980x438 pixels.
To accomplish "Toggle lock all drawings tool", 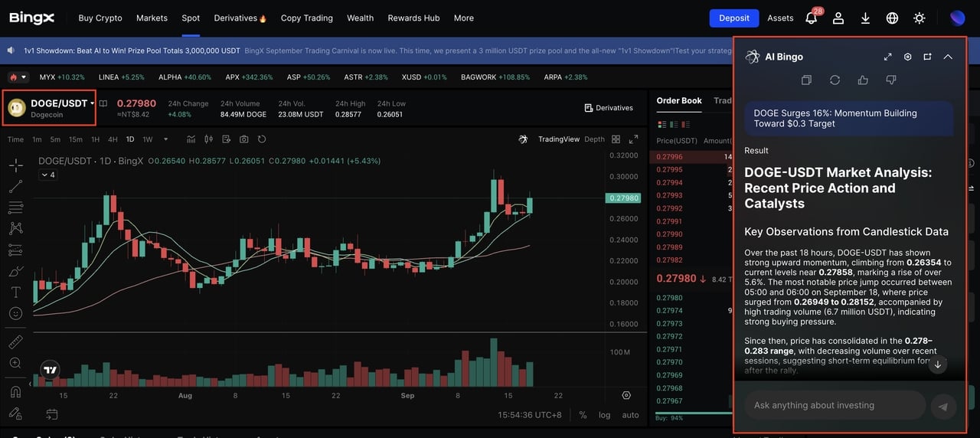I will (x=15, y=413).
